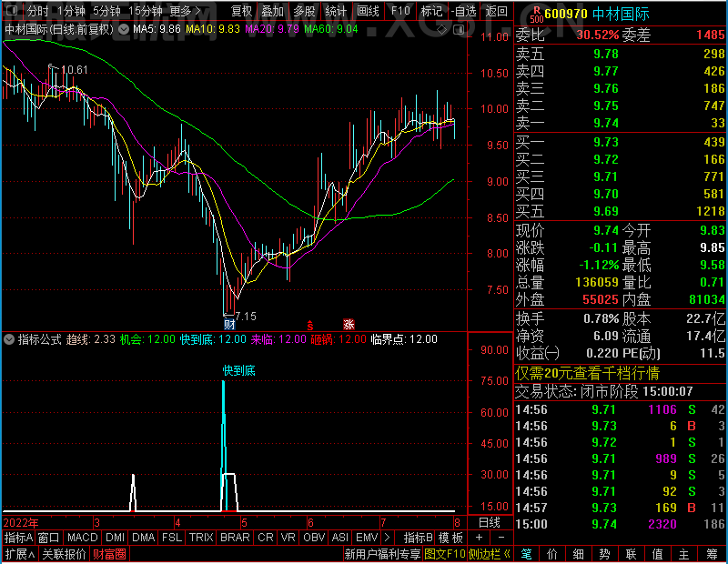728x564 pixels.
Task: Switch sub-chart to MACD indicator
Action: click(82, 538)
